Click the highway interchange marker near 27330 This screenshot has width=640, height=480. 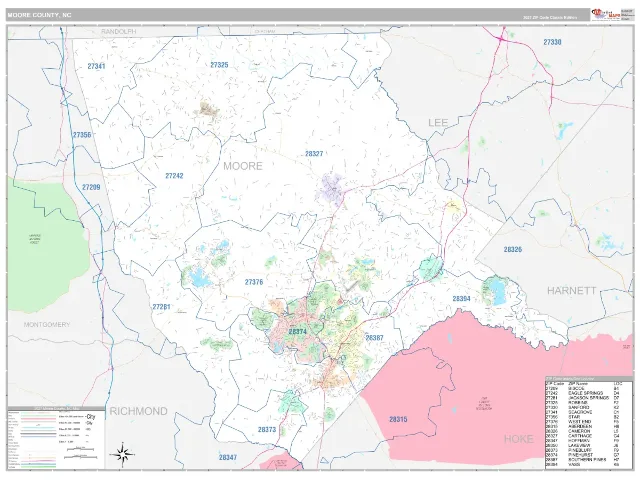click(x=501, y=39)
